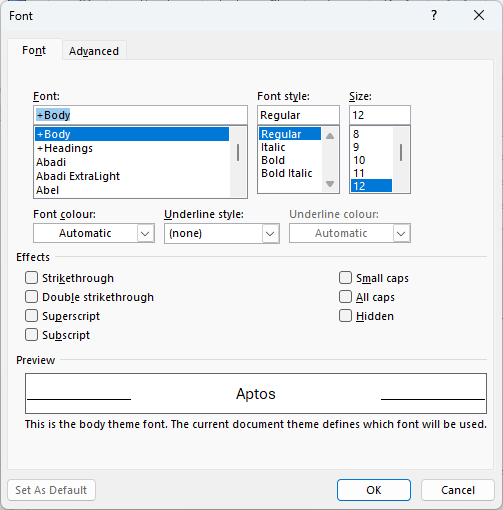The width and height of the screenshot is (503, 510).
Task: Confirm with the OK button
Action: 374,490
